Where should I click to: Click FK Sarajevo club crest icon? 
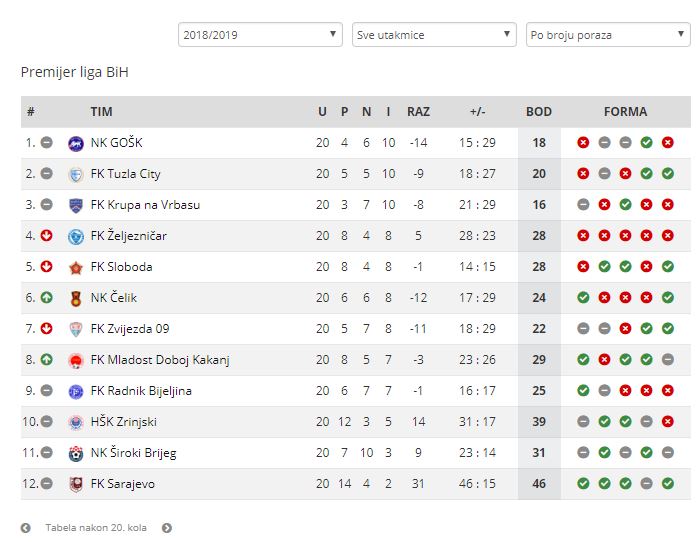coord(76,484)
